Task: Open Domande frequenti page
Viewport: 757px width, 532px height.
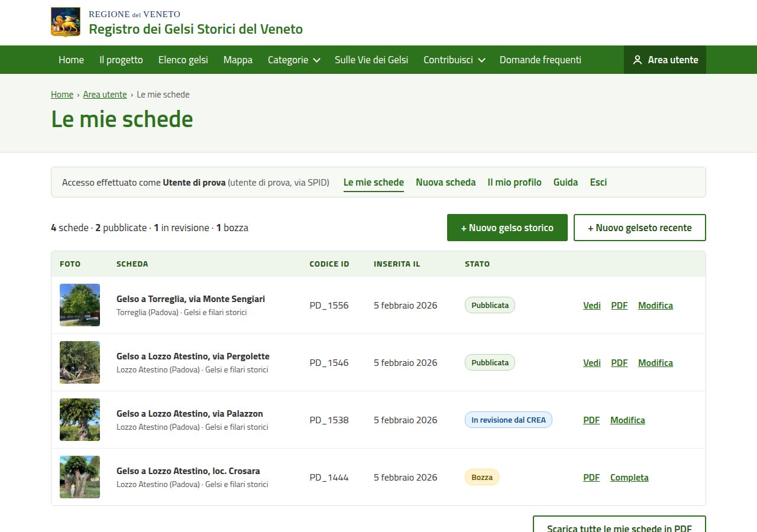Action: click(541, 60)
